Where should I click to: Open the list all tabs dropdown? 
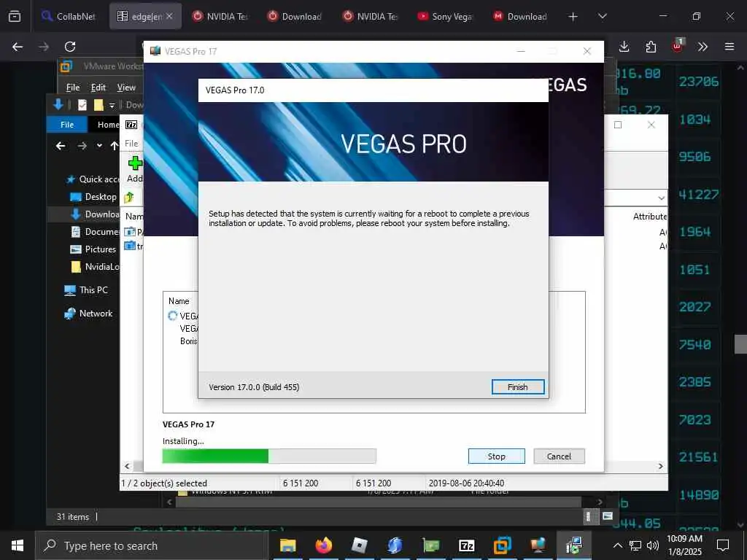(x=602, y=17)
